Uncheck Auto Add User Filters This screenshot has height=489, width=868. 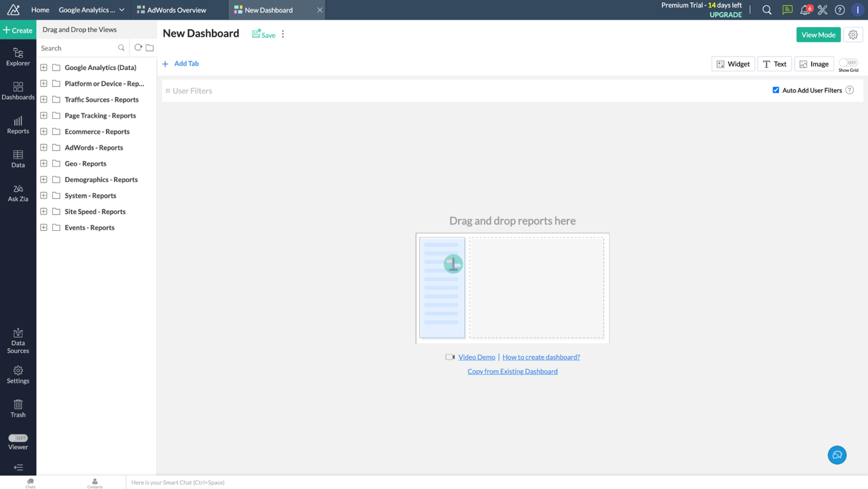coord(775,90)
